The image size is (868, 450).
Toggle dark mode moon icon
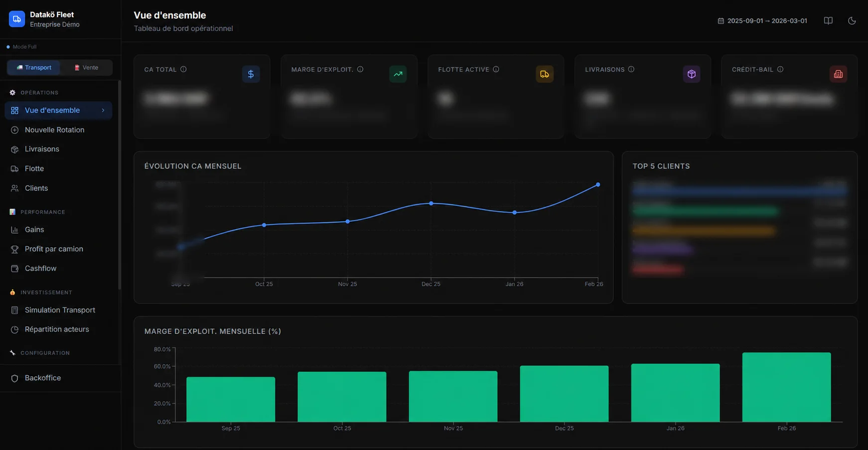(x=852, y=21)
